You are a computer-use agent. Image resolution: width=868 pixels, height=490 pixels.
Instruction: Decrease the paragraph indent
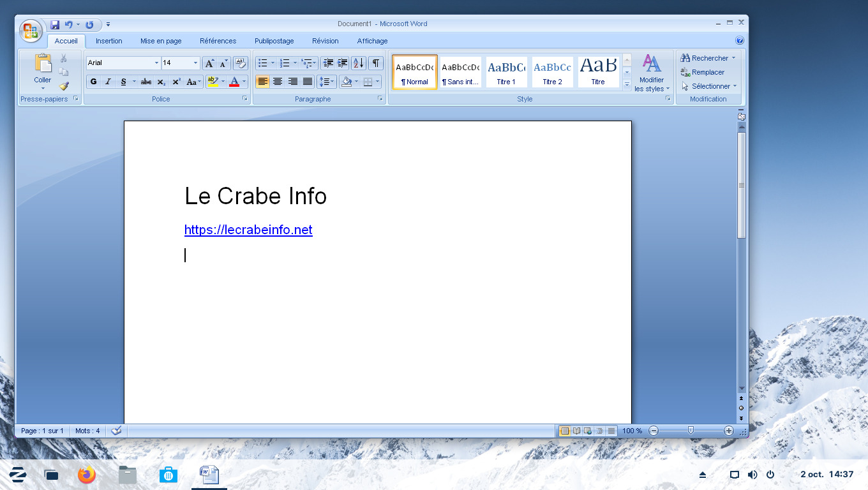click(328, 63)
